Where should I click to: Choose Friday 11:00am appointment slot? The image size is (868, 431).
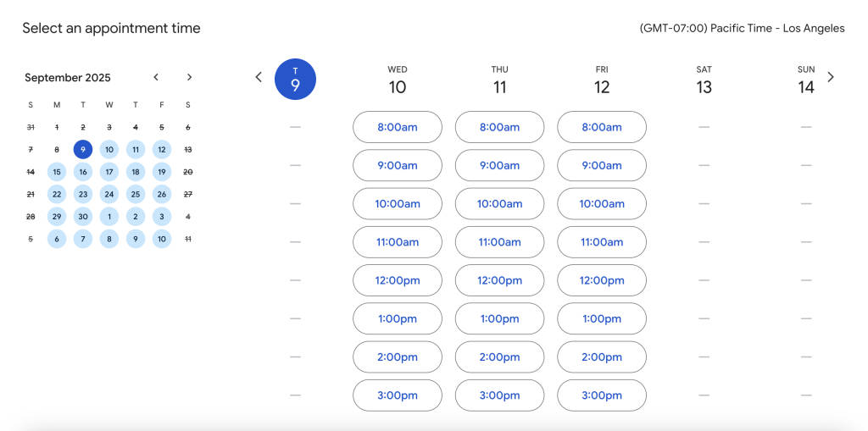tap(602, 242)
